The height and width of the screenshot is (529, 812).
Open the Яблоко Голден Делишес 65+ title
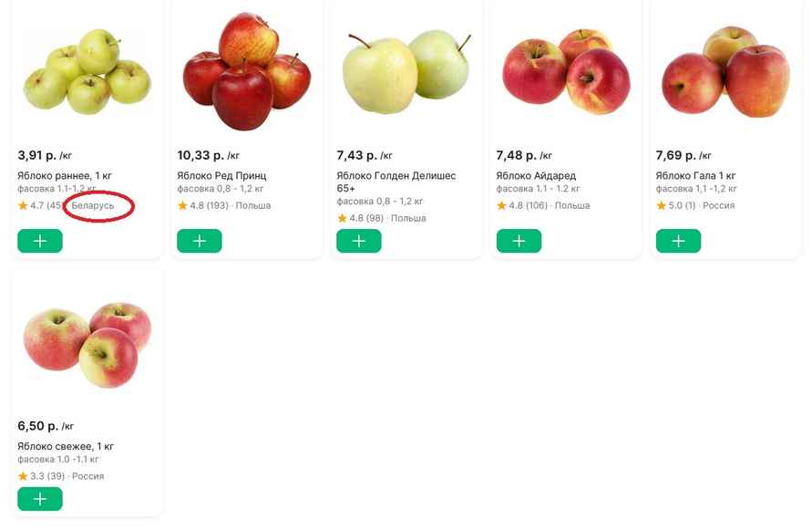point(396,182)
